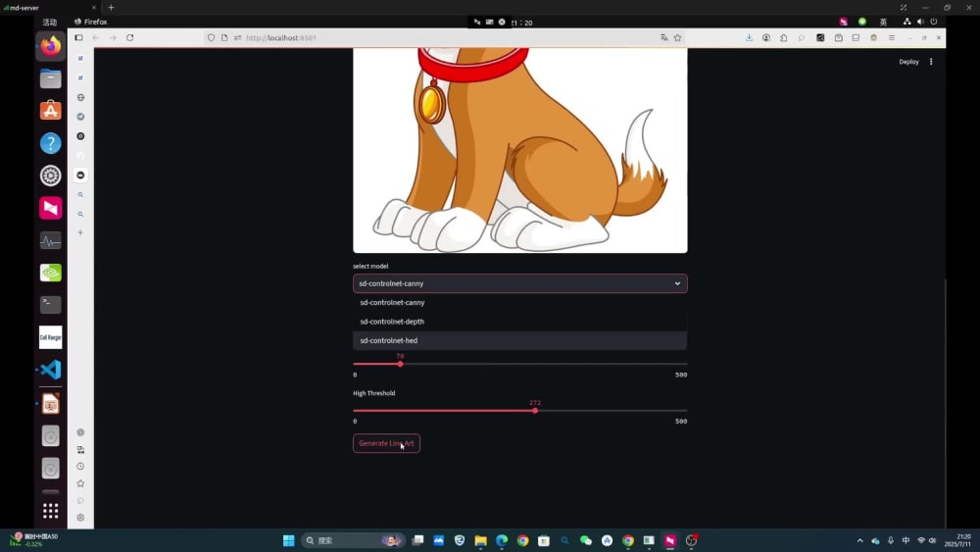Open the NVIDIA settings dock icon
The image size is (980, 552).
point(51,273)
